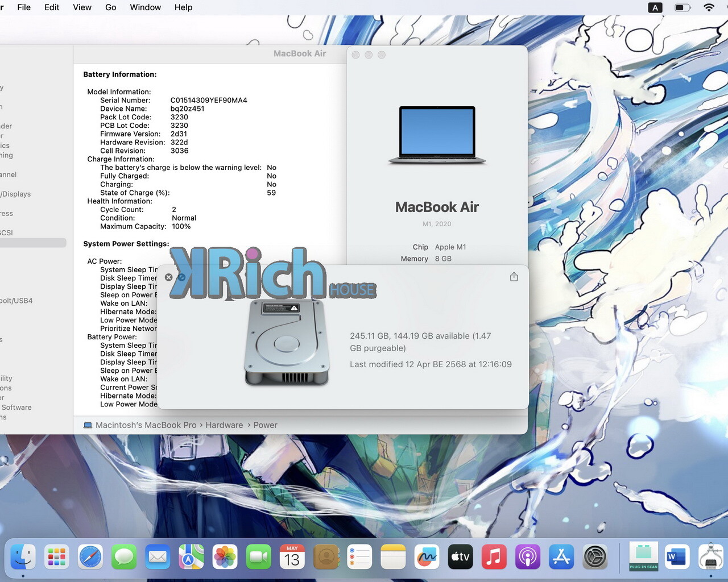Click serial number C01514309YEF90MA4
Viewport: 728px width, 582px height.
pos(209,100)
